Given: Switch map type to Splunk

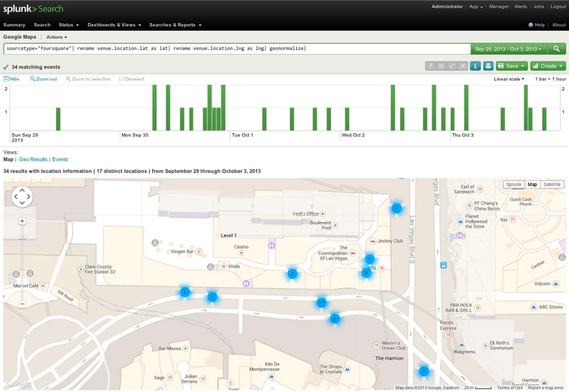Looking at the screenshot, I should click(514, 185).
